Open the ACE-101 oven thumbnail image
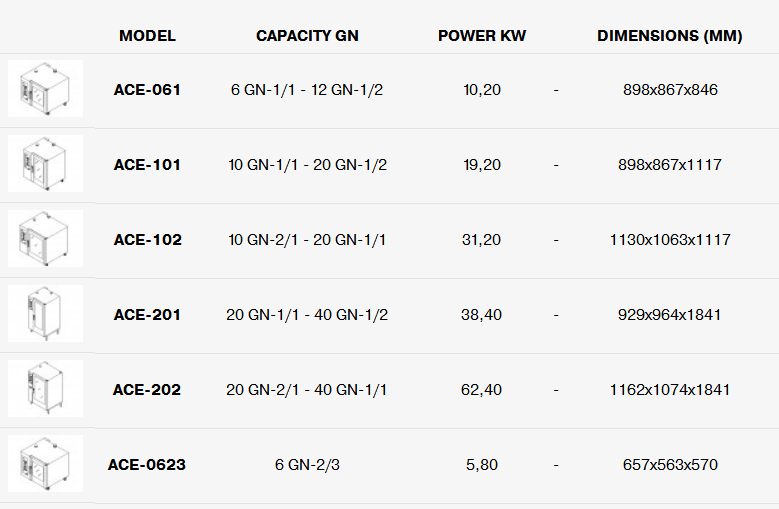The height and width of the screenshot is (509, 779). pyautogui.click(x=45, y=163)
